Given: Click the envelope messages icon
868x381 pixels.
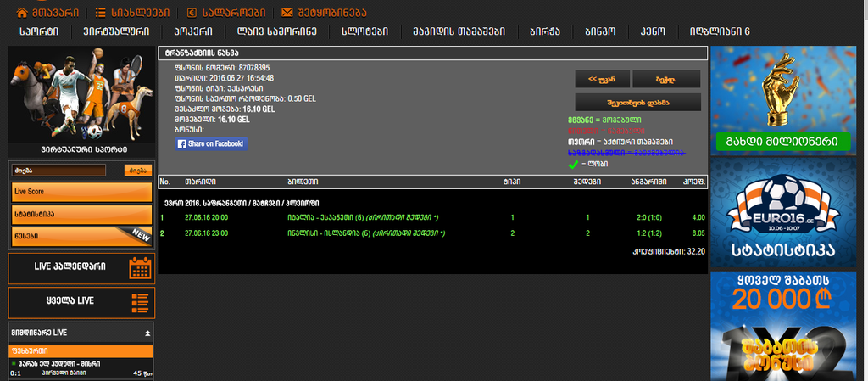Looking at the screenshot, I should [287, 13].
